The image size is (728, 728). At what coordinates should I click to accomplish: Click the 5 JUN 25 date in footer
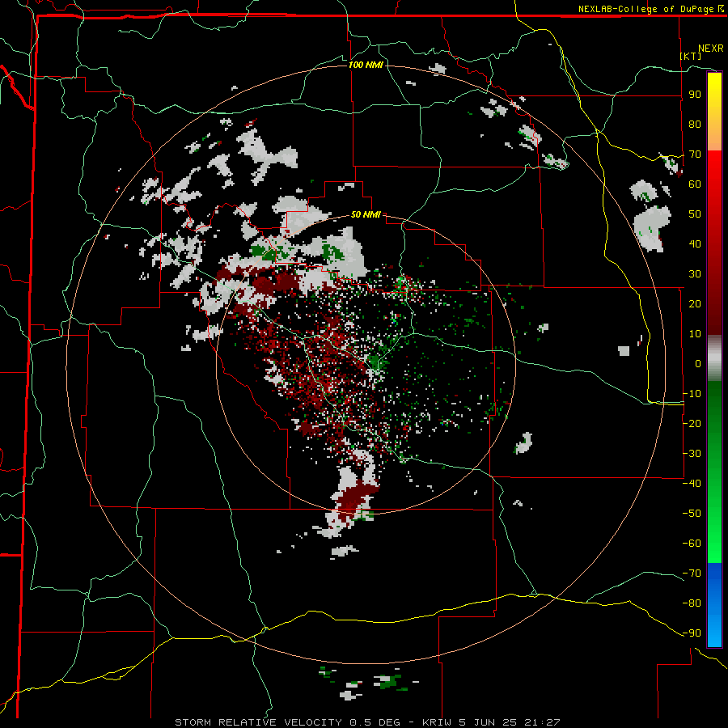[489, 722]
